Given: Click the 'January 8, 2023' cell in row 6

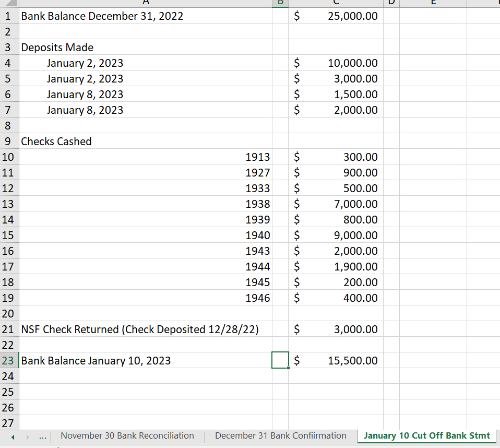Looking at the screenshot, I should (x=146, y=94).
